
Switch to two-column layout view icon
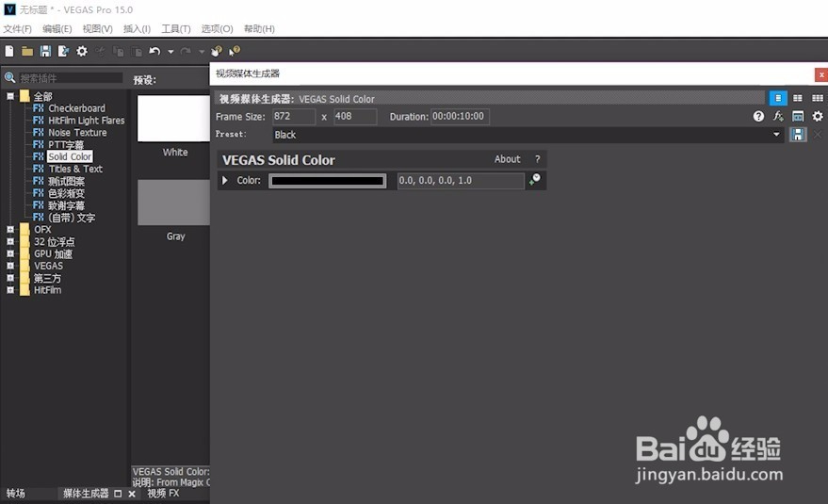pos(797,98)
